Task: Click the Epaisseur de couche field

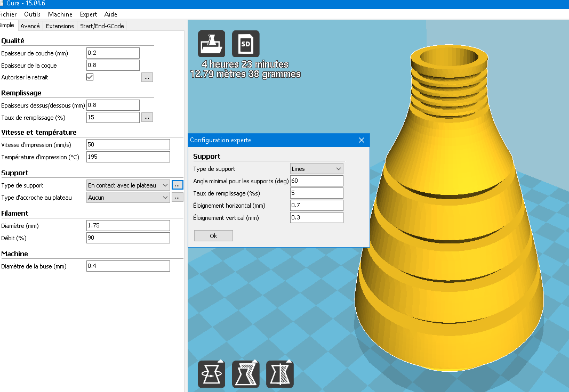Action: (113, 53)
